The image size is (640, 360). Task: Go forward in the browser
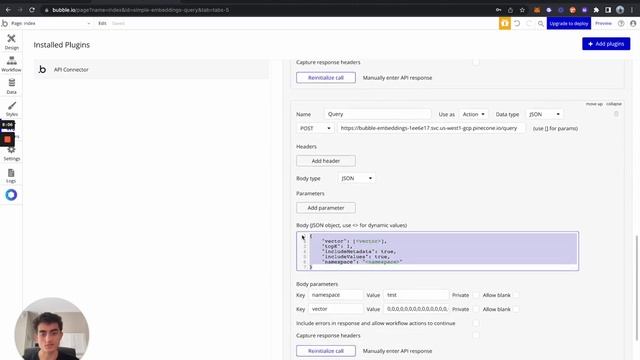[20, 10]
